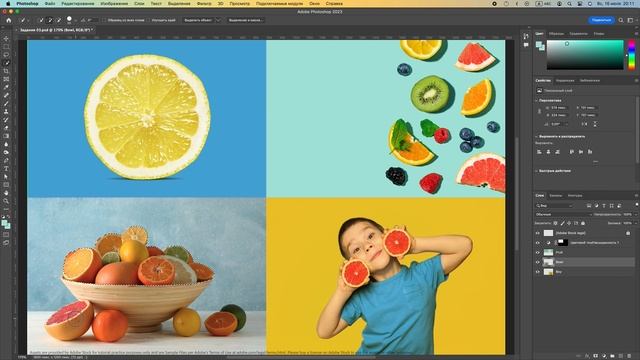This screenshot has height=360, width=640.
Task: Select the Gradient tool
Action: (6, 136)
